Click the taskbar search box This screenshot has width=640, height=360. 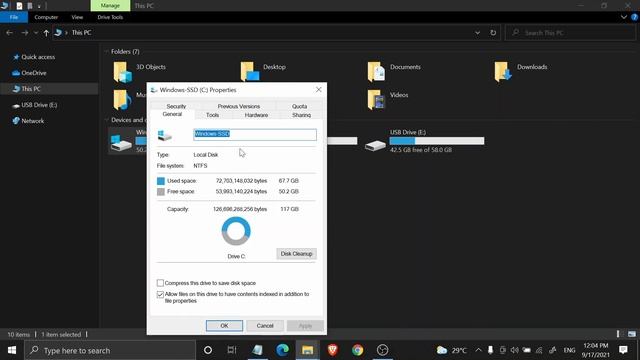tap(110, 350)
